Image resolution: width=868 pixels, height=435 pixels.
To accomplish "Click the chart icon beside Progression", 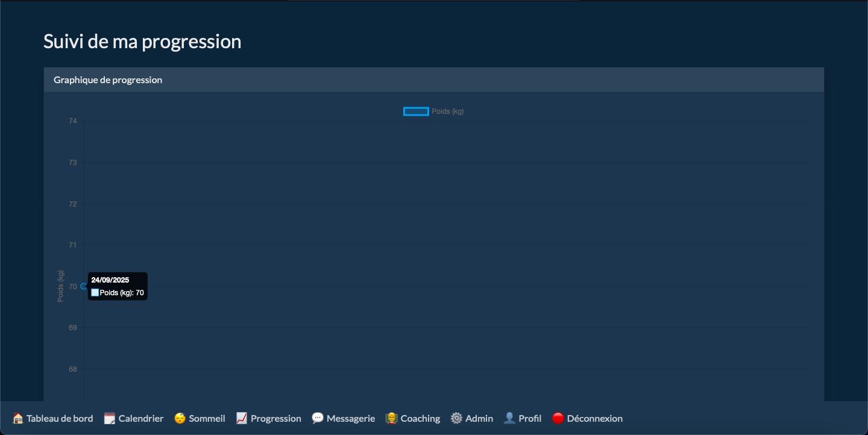I will coord(242,418).
